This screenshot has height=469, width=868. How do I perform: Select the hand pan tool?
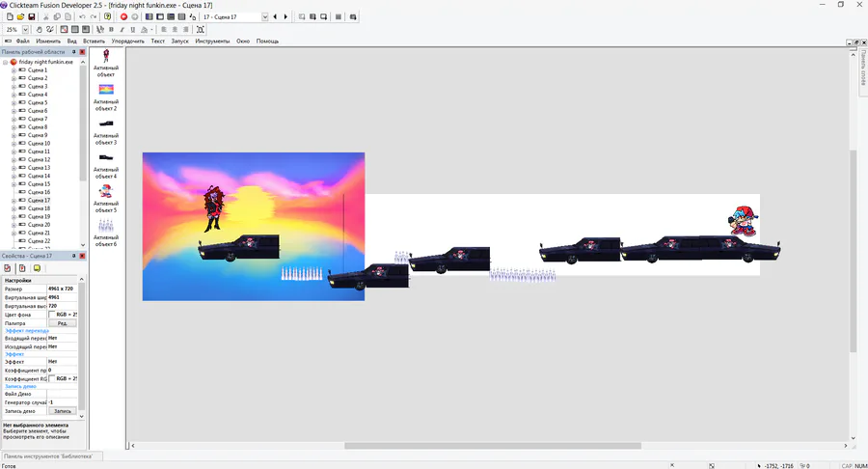pyautogui.click(x=39, y=29)
